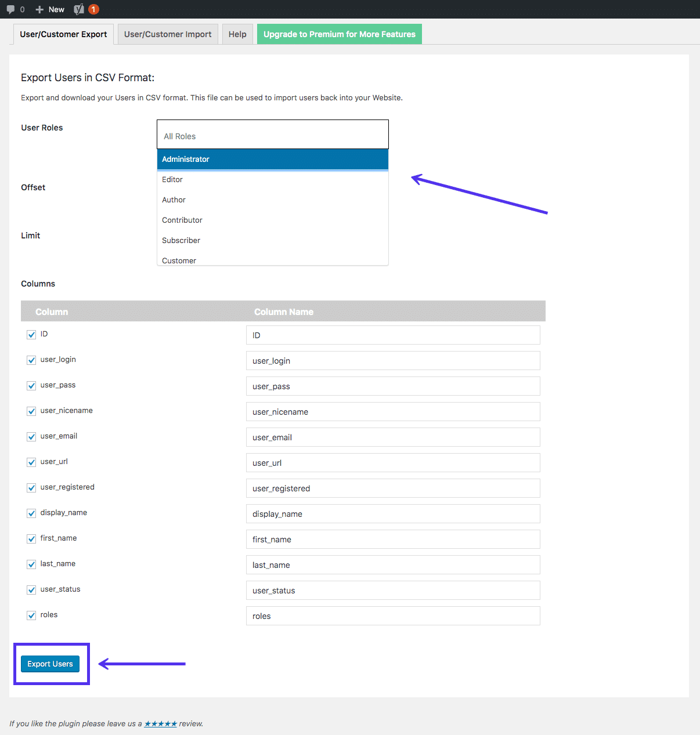Disable the display_name column checkbox
The height and width of the screenshot is (735, 700).
31,513
